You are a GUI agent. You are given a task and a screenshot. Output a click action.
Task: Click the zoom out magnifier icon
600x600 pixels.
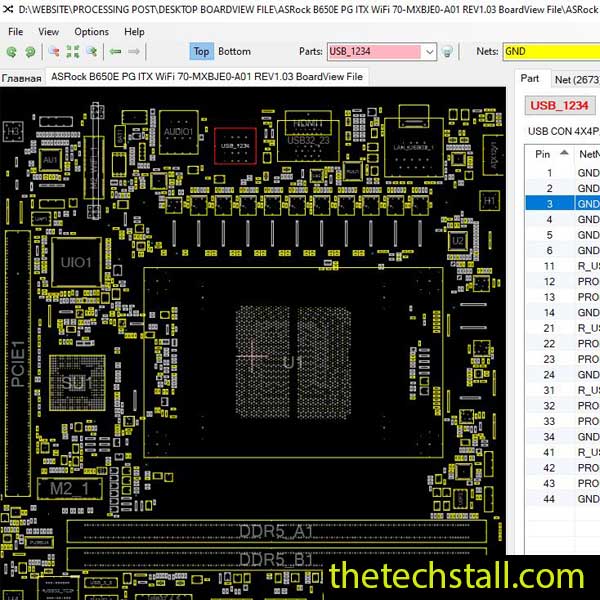(x=92, y=51)
